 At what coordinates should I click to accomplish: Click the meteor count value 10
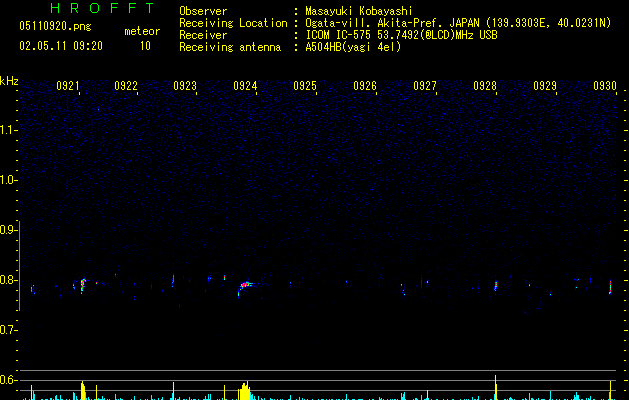pyautogui.click(x=145, y=46)
